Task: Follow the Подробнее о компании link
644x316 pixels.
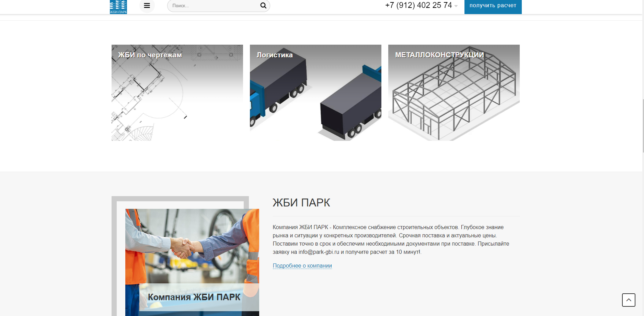Action: pos(302,266)
